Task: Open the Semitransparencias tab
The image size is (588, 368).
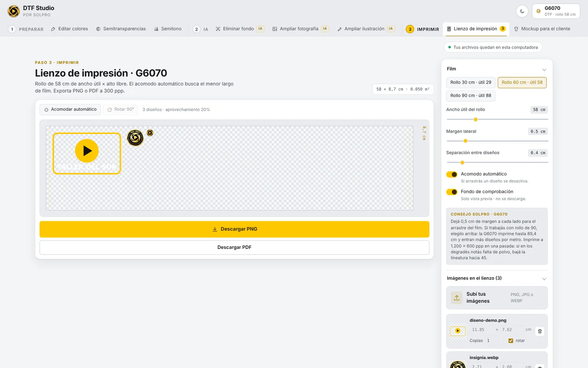Action: (121, 29)
